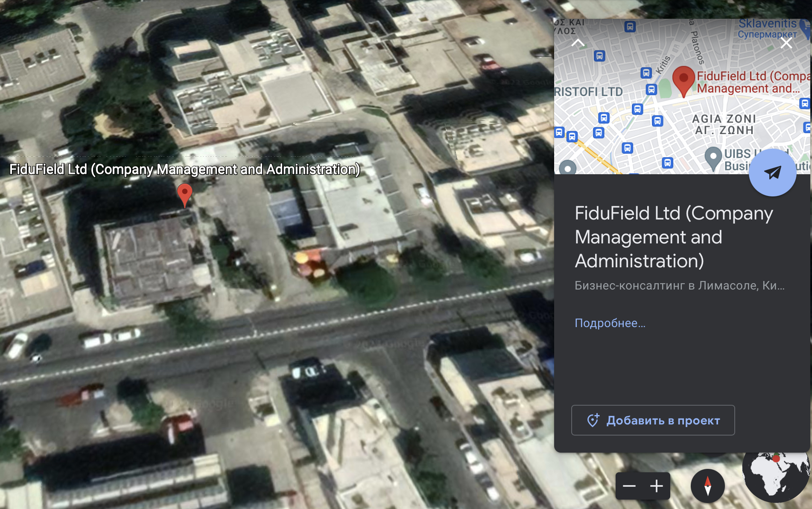Click the red FiduField label on mini map
The width and height of the screenshot is (812, 509).
click(753, 82)
